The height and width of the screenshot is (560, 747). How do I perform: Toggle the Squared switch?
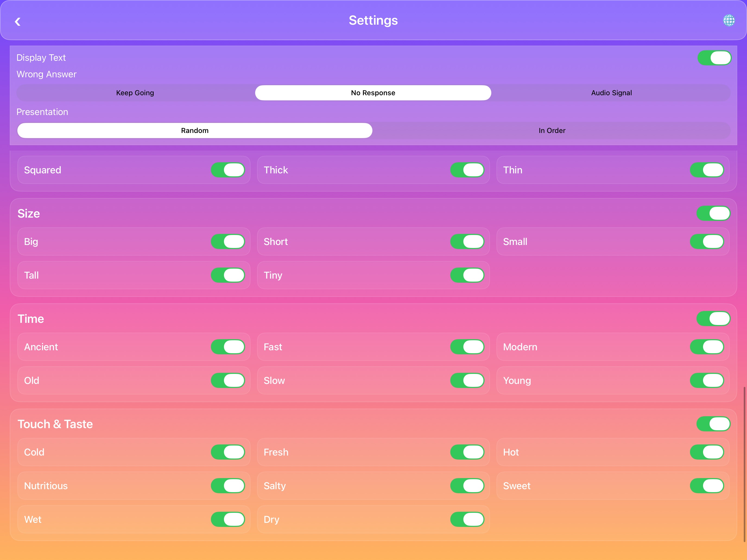228,170
